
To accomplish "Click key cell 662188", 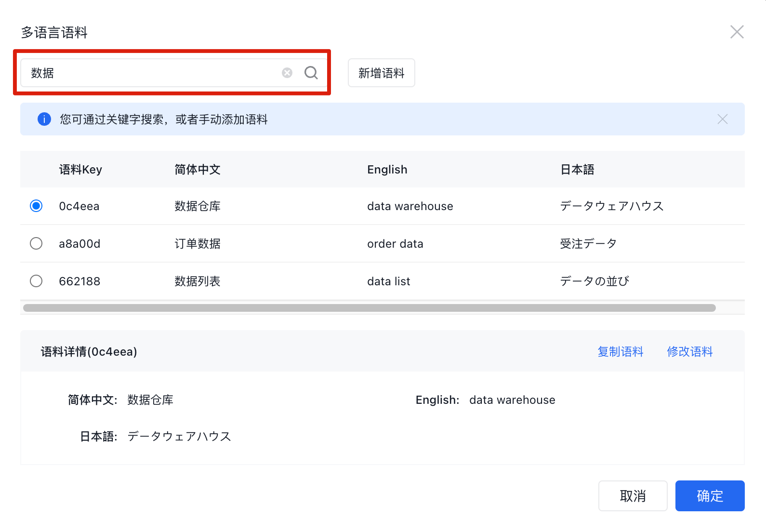I will pos(79,281).
